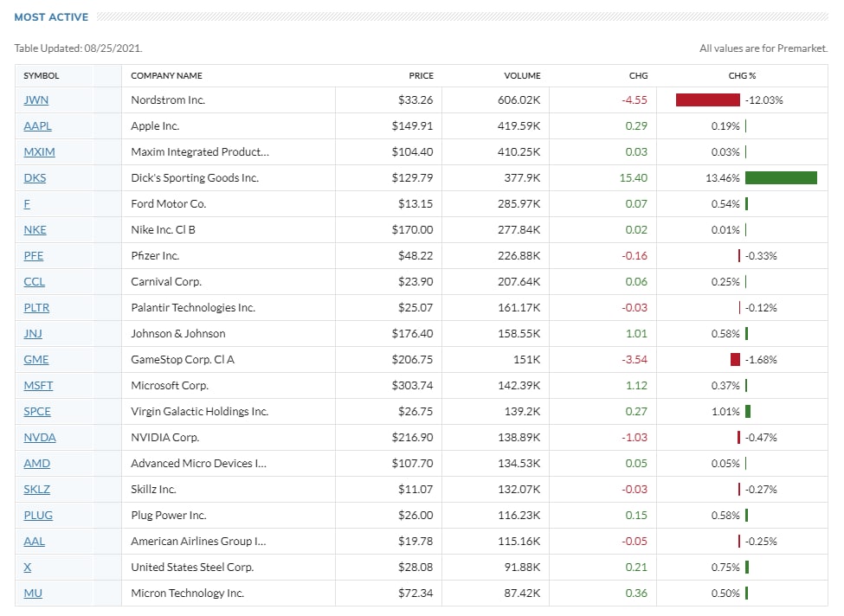Screen dimensions: 844x616
Task: Click the 87.42K volume value
Action: [522, 593]
